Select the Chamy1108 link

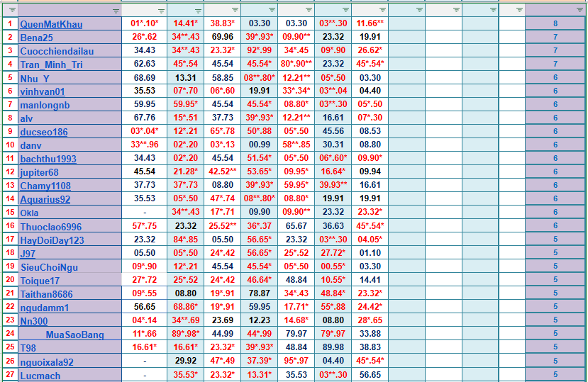coord(45,186)
